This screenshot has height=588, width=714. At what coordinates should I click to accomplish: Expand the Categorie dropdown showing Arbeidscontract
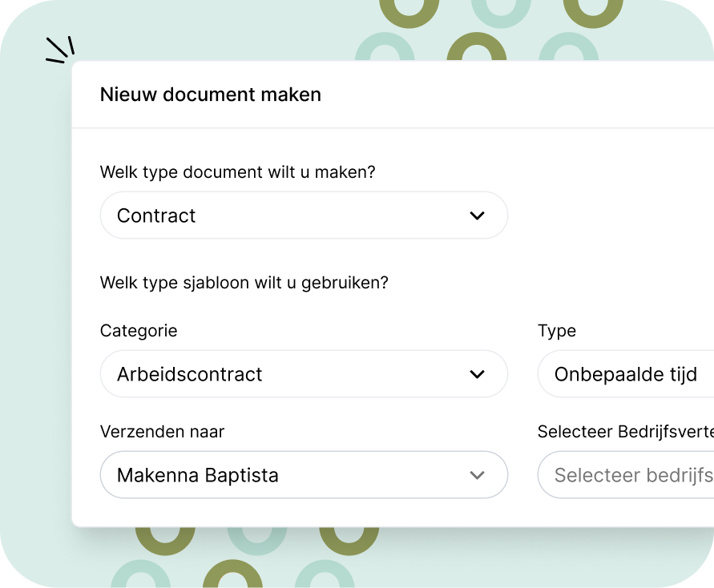[x=304, y=374]
